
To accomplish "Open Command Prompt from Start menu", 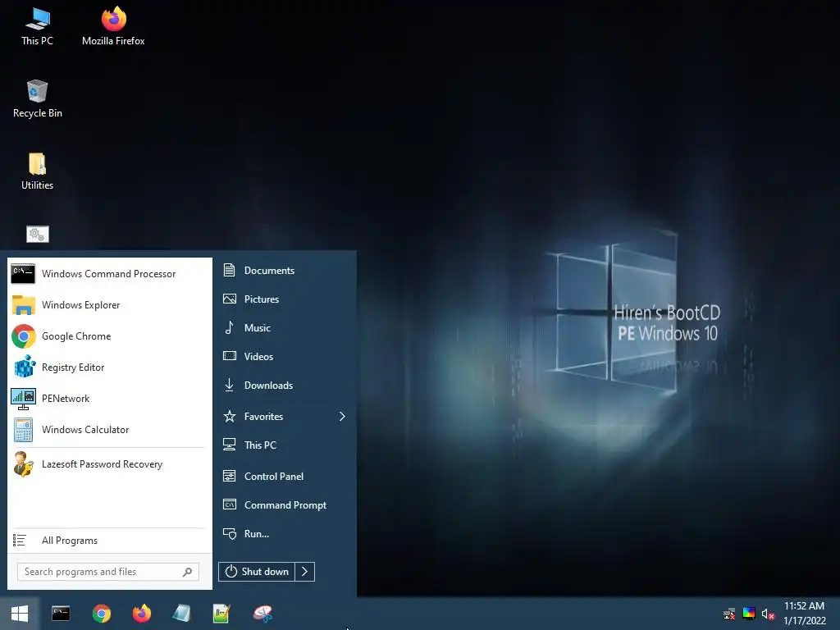I will point(284,504).
